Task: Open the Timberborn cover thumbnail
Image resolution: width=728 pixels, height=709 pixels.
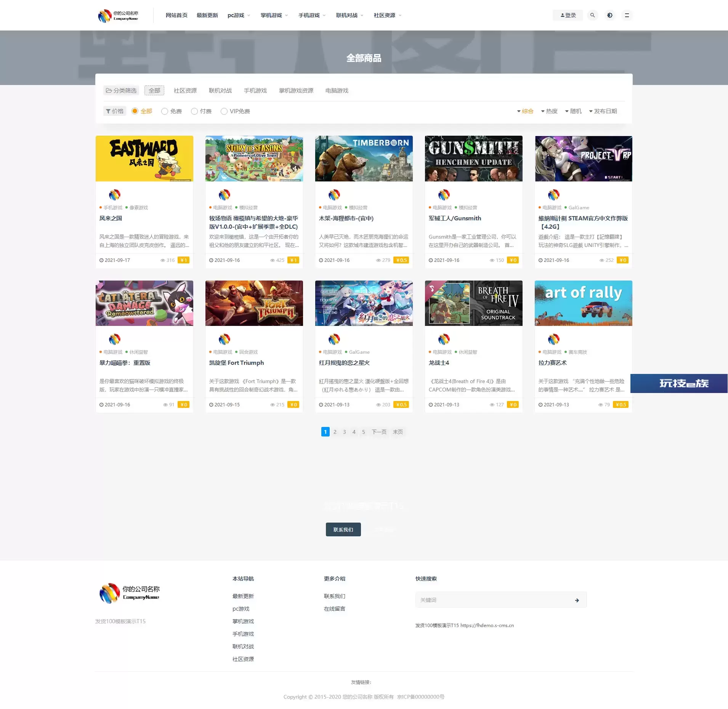Action: [x=364, y=159]
